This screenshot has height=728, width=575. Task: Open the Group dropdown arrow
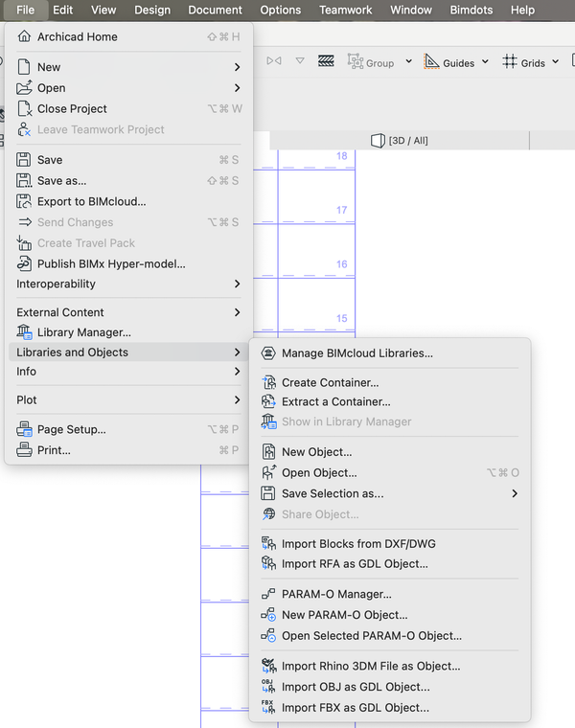408,61
